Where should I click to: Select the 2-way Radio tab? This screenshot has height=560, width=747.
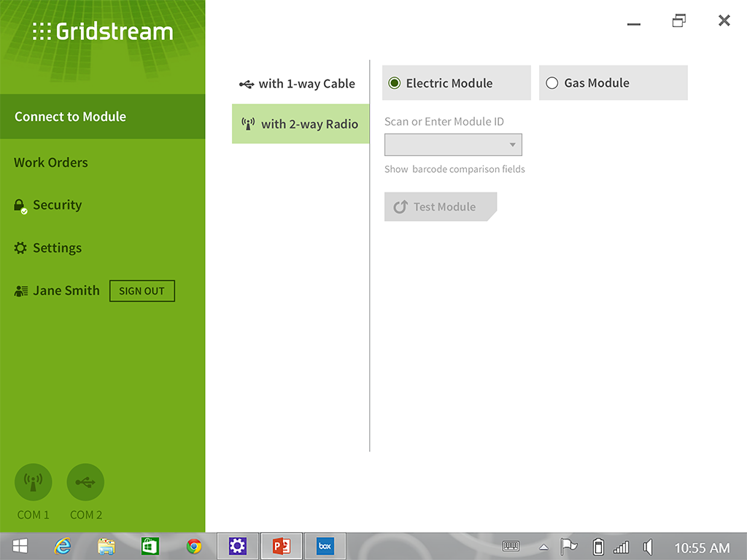click(x=300, y=124)
